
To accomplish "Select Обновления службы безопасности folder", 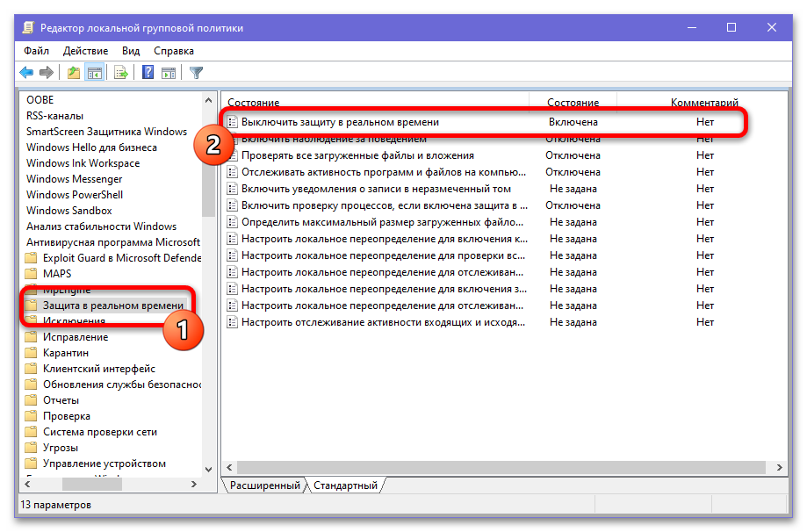I will [x=122, y=385].
